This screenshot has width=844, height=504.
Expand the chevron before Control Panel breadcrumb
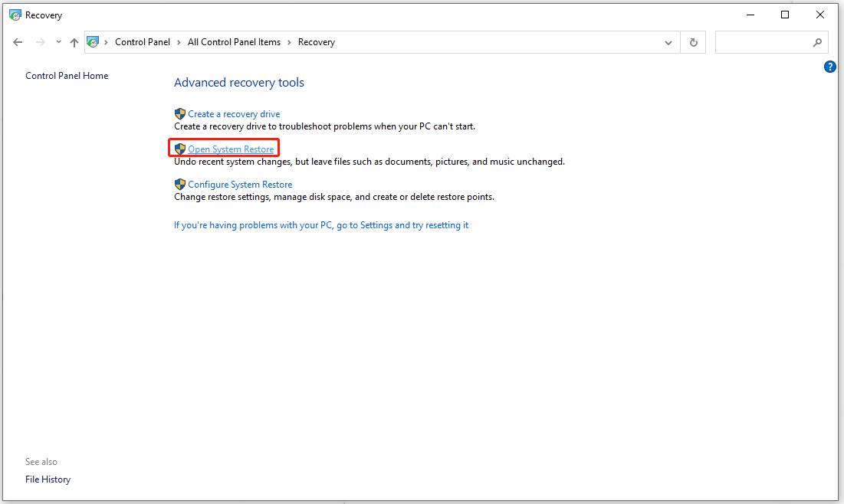tap(106, 42)
